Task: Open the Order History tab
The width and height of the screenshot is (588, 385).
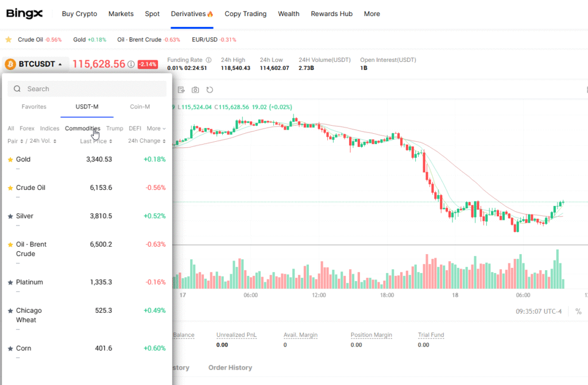Action: [x=230, y=368]
